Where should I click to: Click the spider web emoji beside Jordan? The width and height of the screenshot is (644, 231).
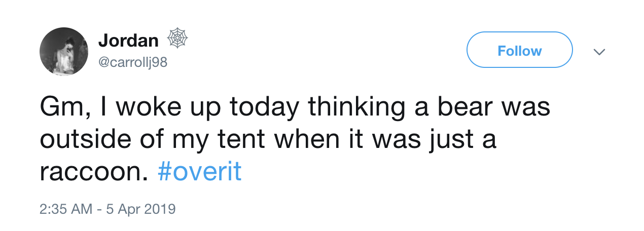pos(177,39)
